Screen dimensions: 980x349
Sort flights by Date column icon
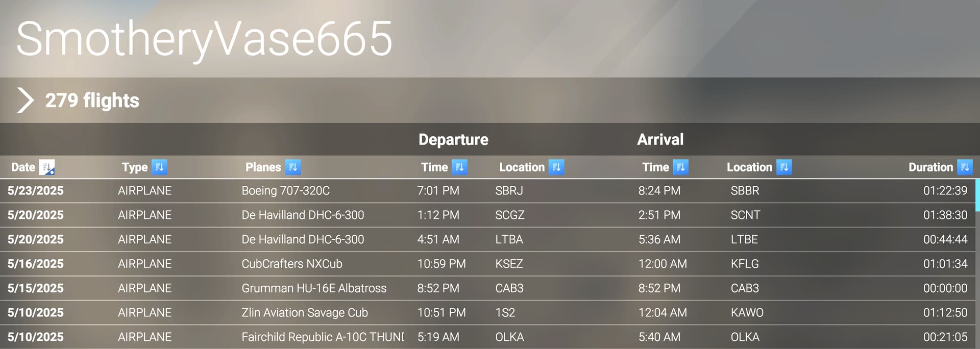(46, 167)
